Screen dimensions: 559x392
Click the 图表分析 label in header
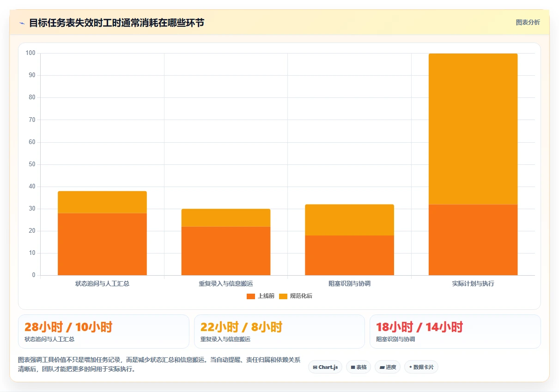[x=528, y=22]
